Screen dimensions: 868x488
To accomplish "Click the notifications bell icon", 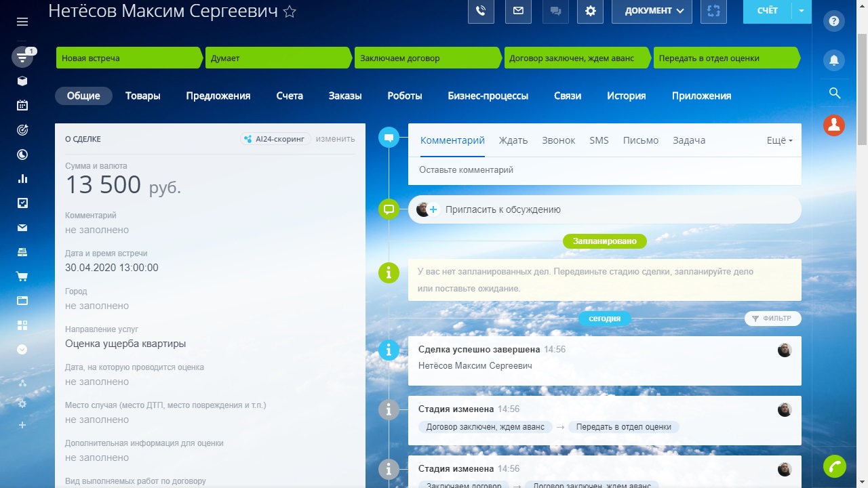I will pos(834,60).
